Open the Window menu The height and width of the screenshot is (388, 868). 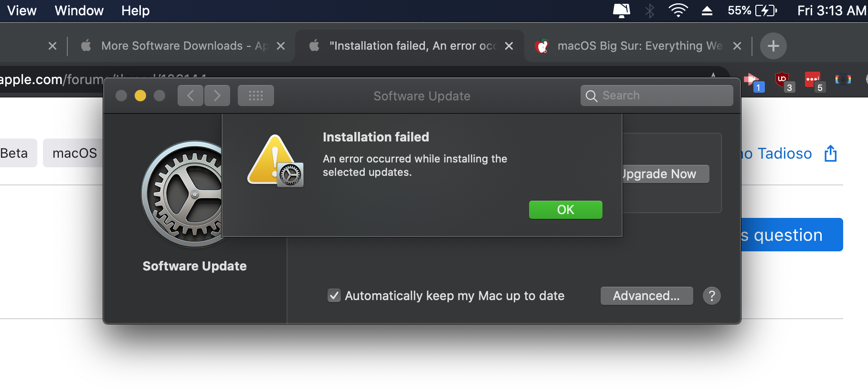coord(79,11)
